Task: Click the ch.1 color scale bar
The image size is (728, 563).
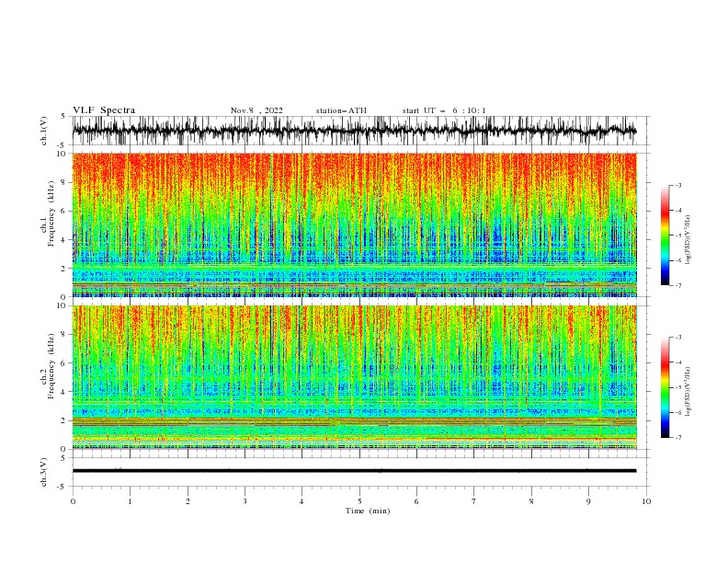Action: (665, 236)
